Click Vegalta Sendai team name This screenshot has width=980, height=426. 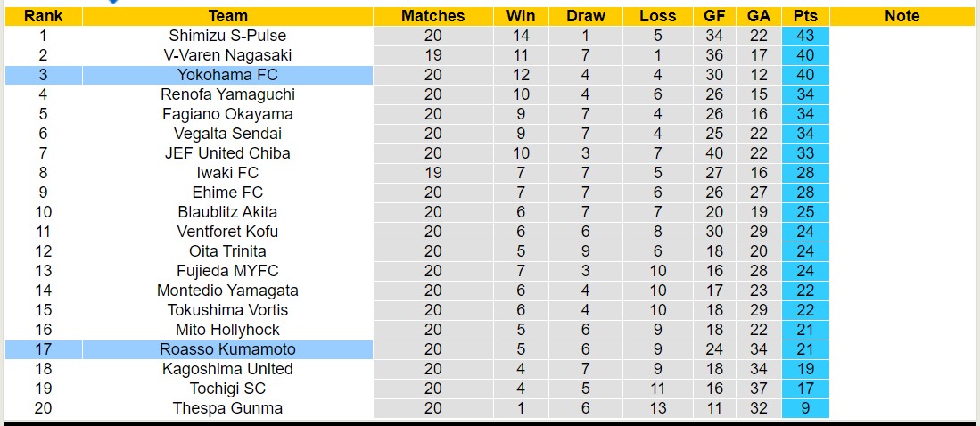[x=227, y=134]
